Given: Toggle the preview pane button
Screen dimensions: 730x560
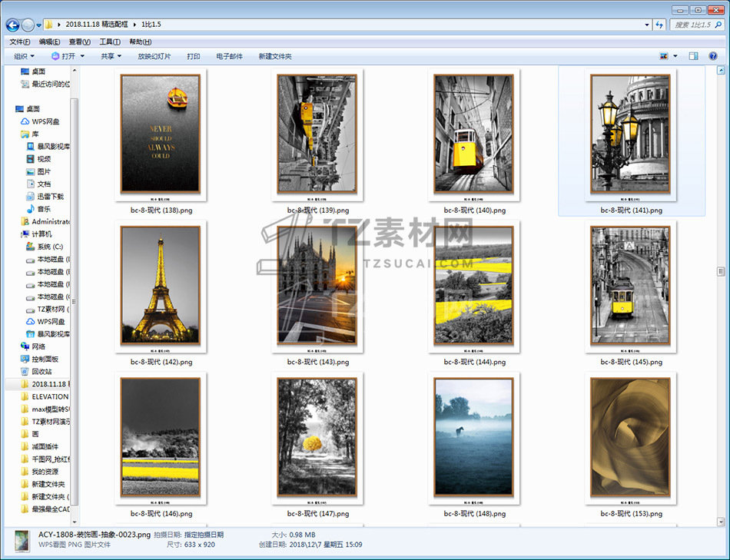Looking at the screenshot, I should [693, 56].
